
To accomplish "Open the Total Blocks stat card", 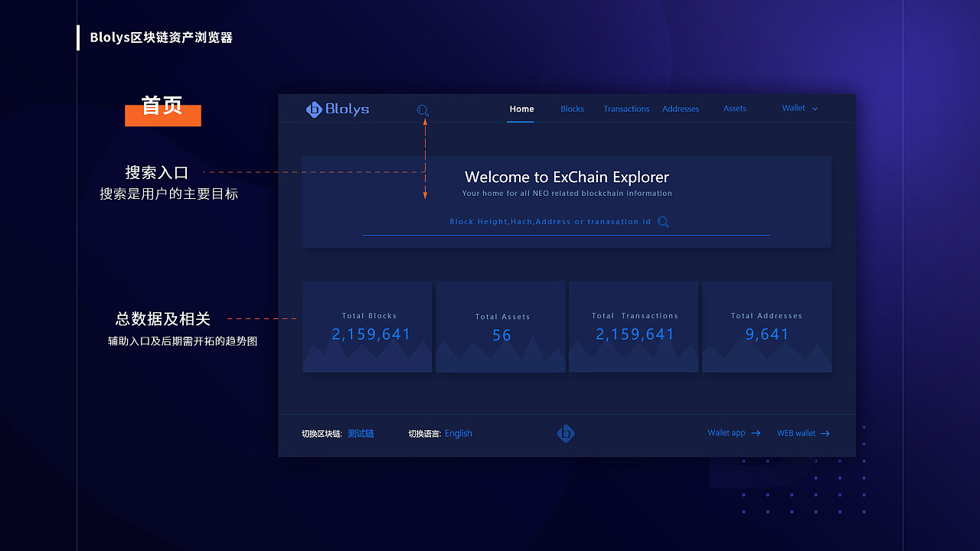I will point(367,327).
